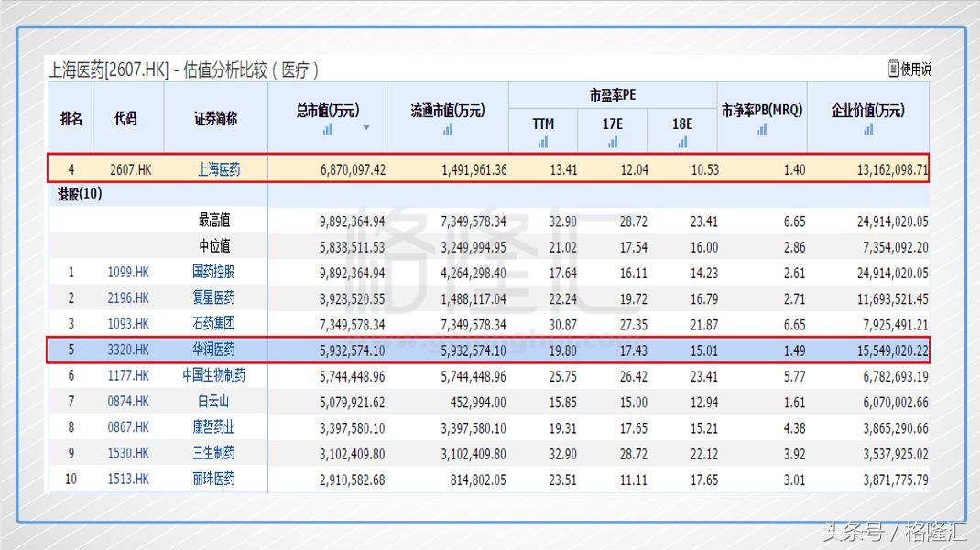Select enterprise value 13,162,098.71
This screenshot has height=550, width=980.
click(x=892, y=170)
